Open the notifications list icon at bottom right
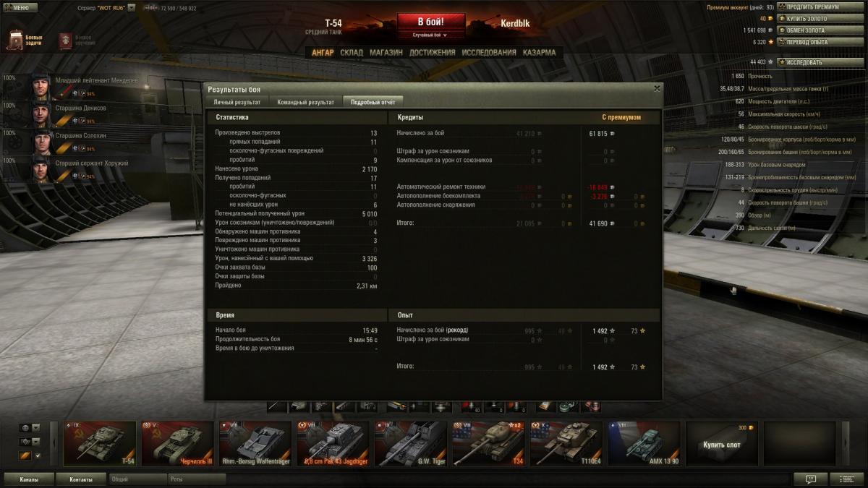 pos(846,479)
